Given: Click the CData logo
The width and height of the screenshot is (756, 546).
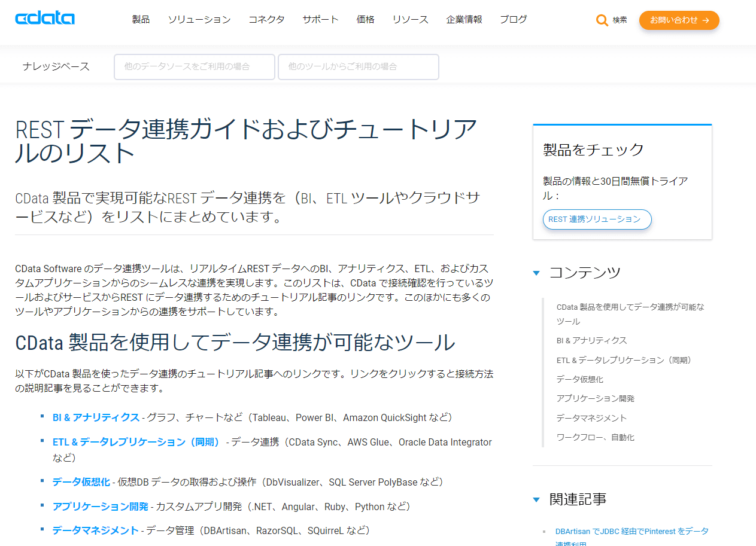Looking at the screenshot, I should click(x=45, y=18).
